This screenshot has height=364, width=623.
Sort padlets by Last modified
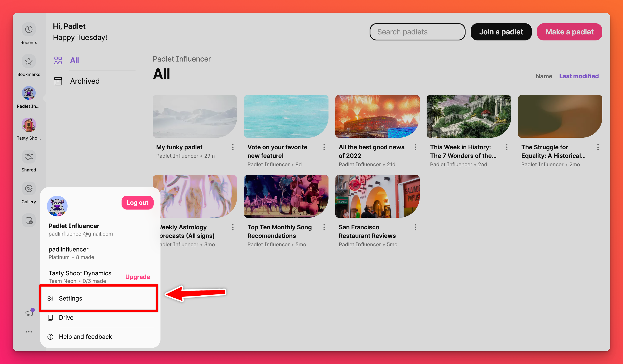(579, 76)
